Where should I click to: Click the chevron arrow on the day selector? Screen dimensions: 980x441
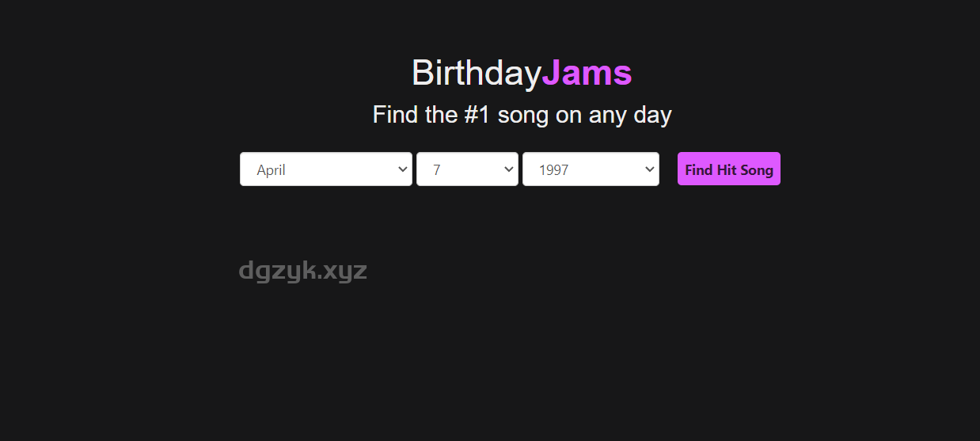pyautogui.click(x=507, y=169)
